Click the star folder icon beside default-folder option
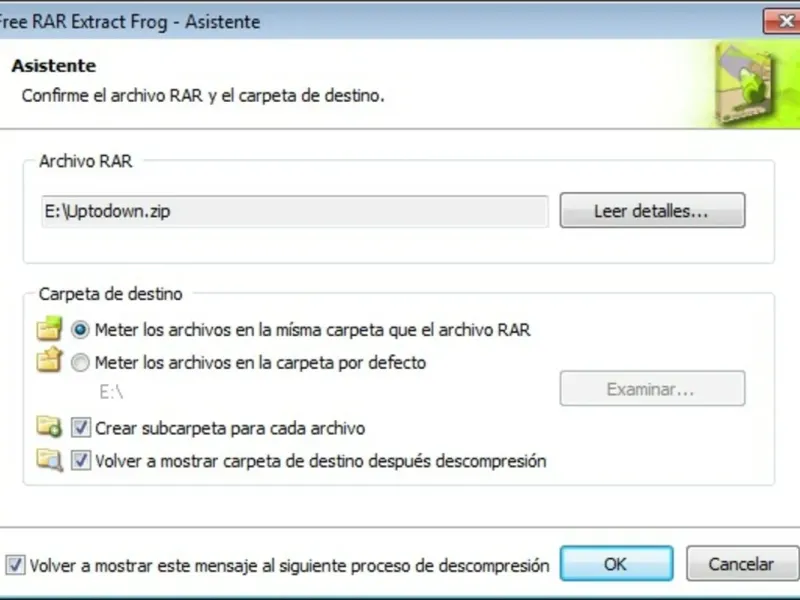This screenshot has width=800, height=600. (x=49, y=360)
